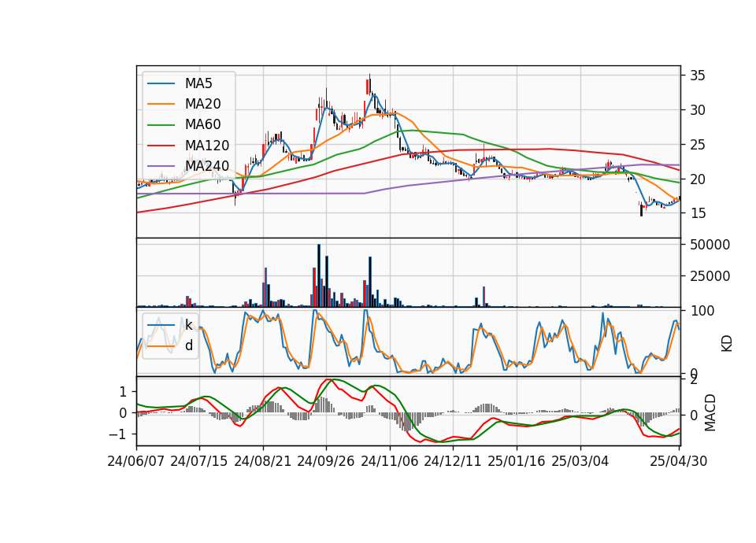Click the red MA120 legend line sample
The image size is (756, 543).
(x=161, y=146)
